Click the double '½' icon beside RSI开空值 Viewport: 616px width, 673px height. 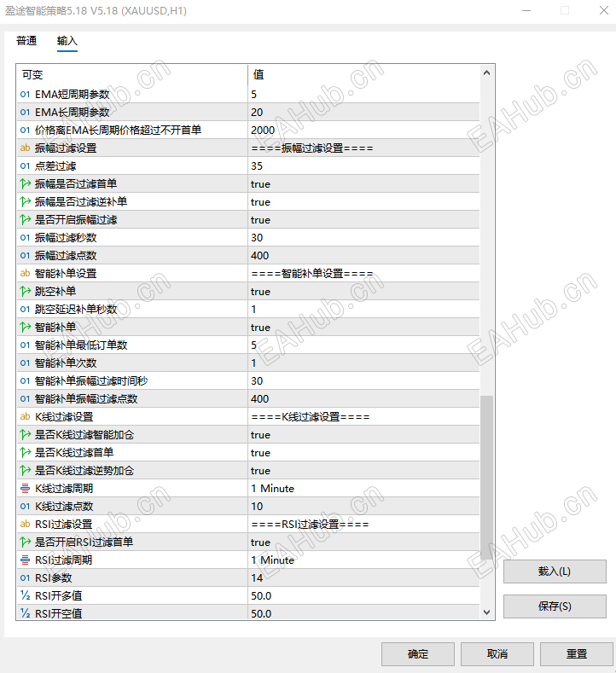tap(25, 614)
